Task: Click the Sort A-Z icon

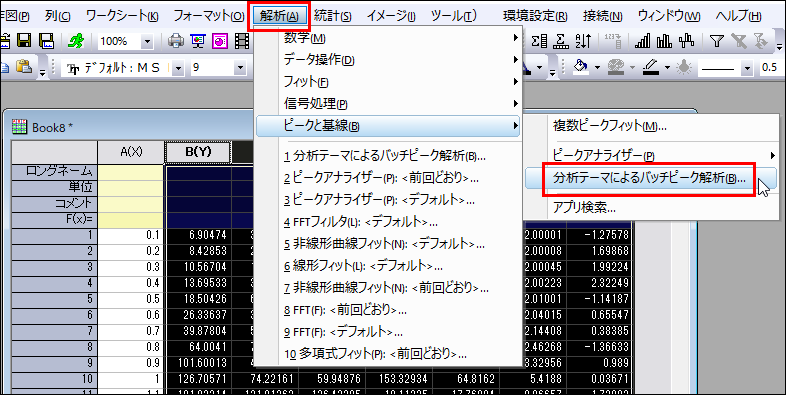Action: [583, 41]
